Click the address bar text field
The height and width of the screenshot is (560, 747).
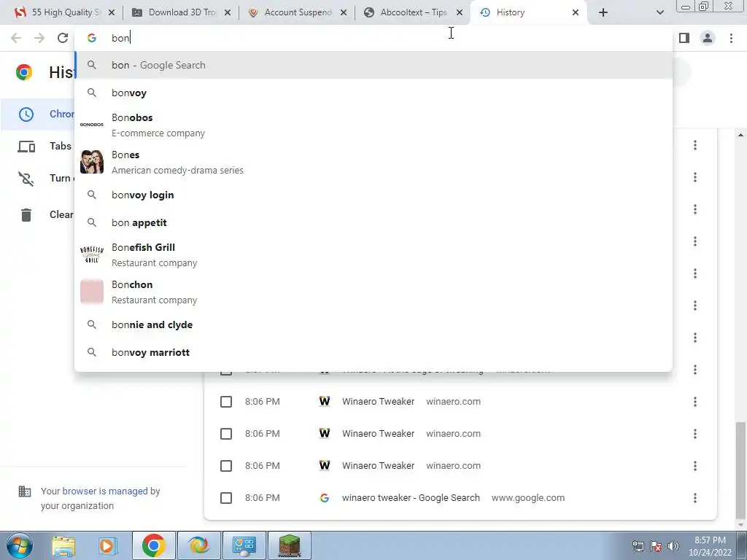click(373, 38)
